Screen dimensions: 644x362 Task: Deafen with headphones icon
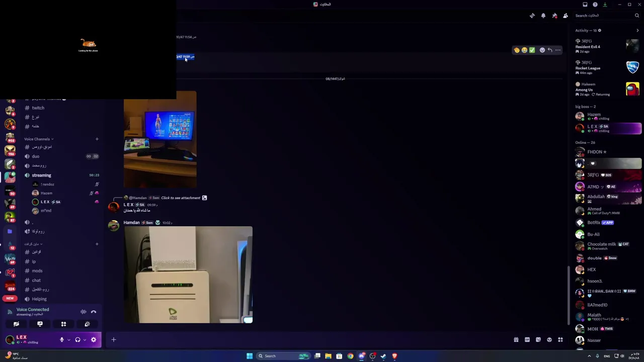click(77, 340)
